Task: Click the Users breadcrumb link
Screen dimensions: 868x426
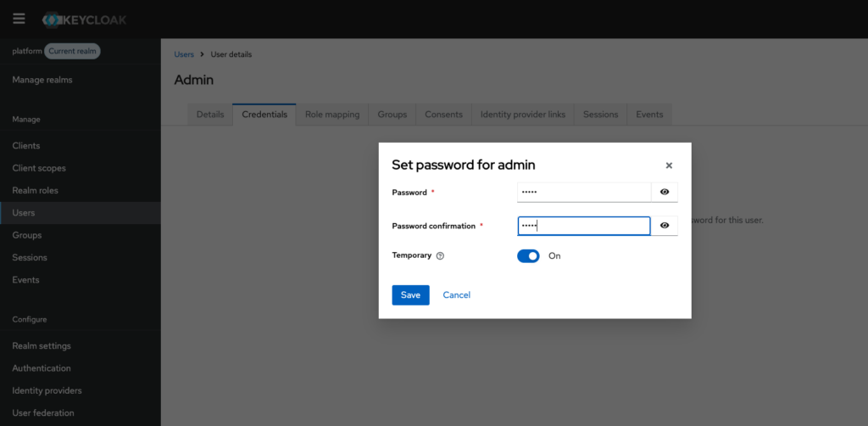Action: point(184,54)
